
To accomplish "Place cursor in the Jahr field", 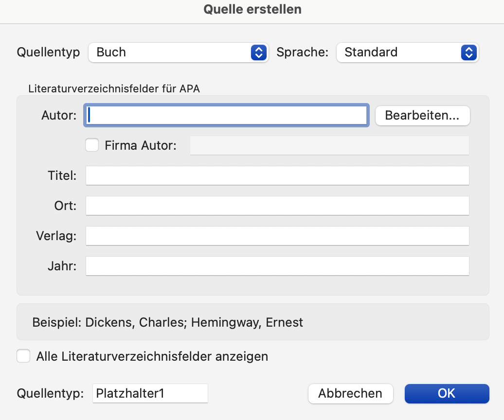I will (277, 266).
